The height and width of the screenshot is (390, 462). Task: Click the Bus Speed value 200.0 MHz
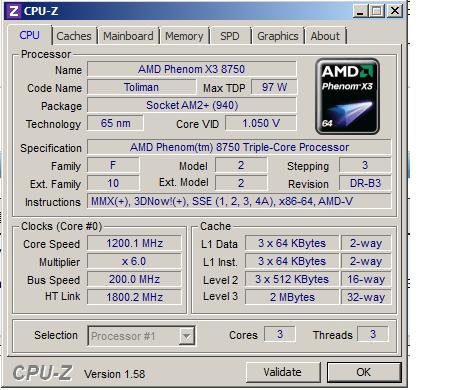point(134,279)
